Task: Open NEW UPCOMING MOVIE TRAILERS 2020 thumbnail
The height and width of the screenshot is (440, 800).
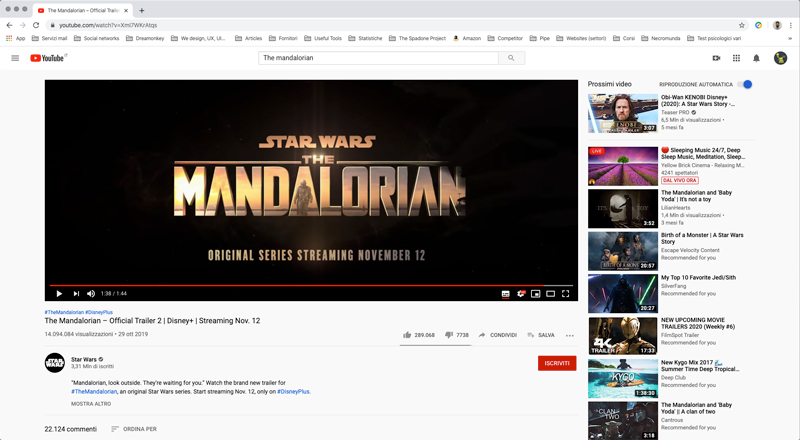Action: pyautogui.click(x=623, y=336)
